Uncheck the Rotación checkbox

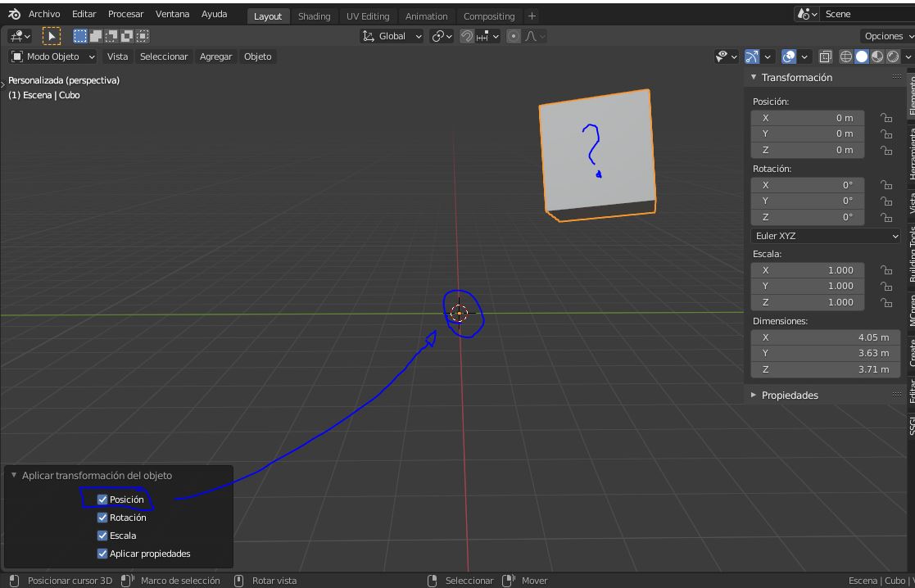click(102, 518)
